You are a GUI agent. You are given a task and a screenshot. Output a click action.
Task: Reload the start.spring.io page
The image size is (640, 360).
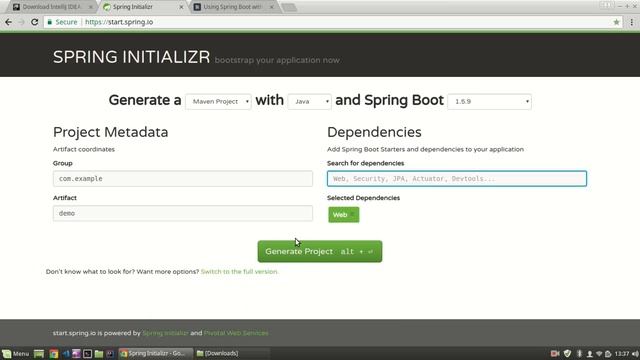point(35,22)
